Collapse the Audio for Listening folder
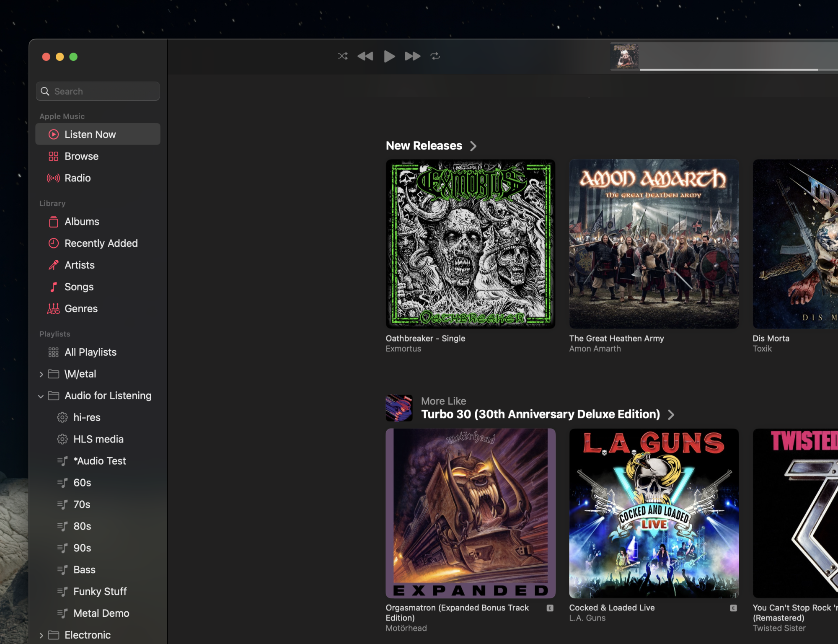The width and height of the screenshot is (838, 644). 41,396
